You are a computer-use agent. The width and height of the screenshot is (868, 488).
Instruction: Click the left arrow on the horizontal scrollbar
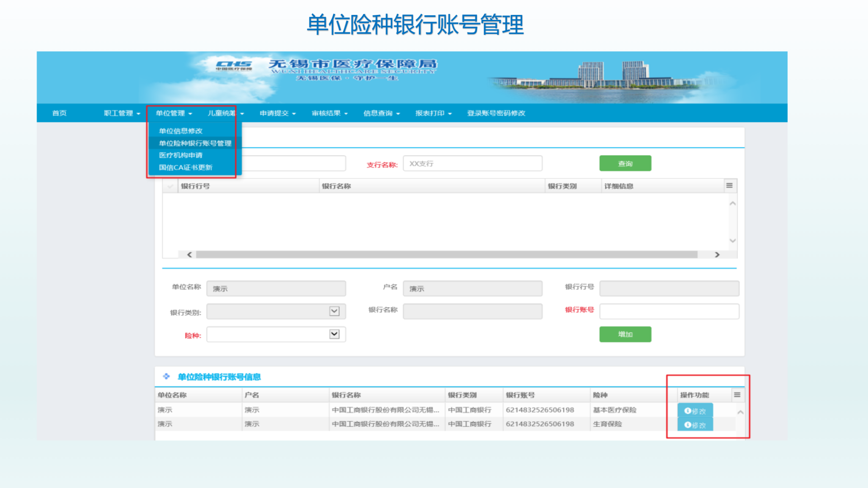coord(189,255)
